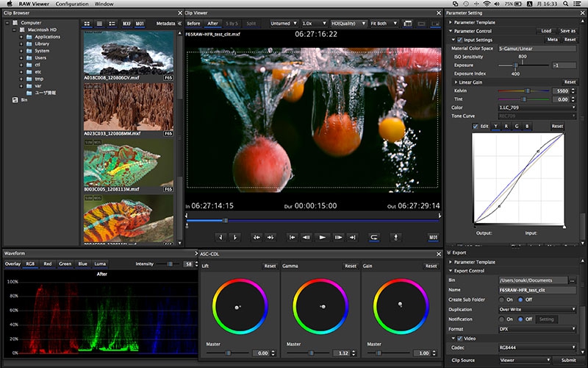This screenshot has height=368, width=588.
Task: Open the Codec dropdown showing RGB444
Action: pyautogui.click(x=537, y=347)
